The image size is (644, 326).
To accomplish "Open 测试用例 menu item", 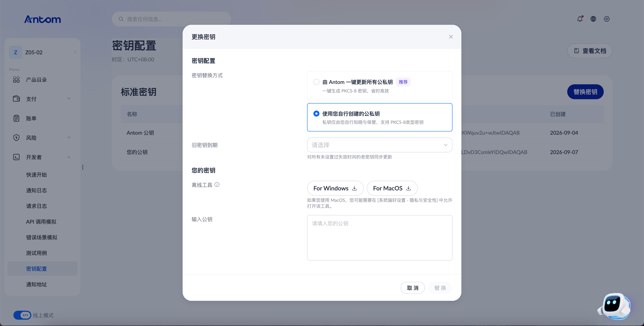I will click(37, 253).
